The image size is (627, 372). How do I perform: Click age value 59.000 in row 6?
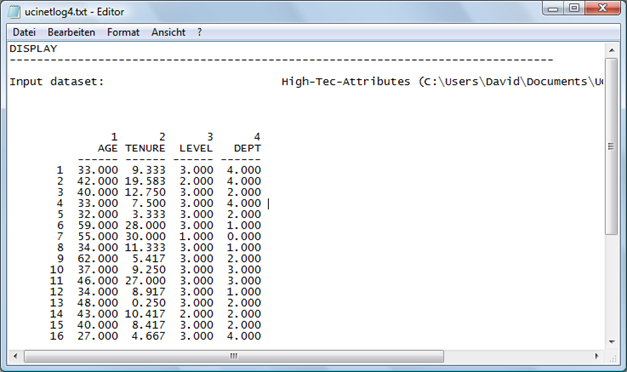pos(98,226)
